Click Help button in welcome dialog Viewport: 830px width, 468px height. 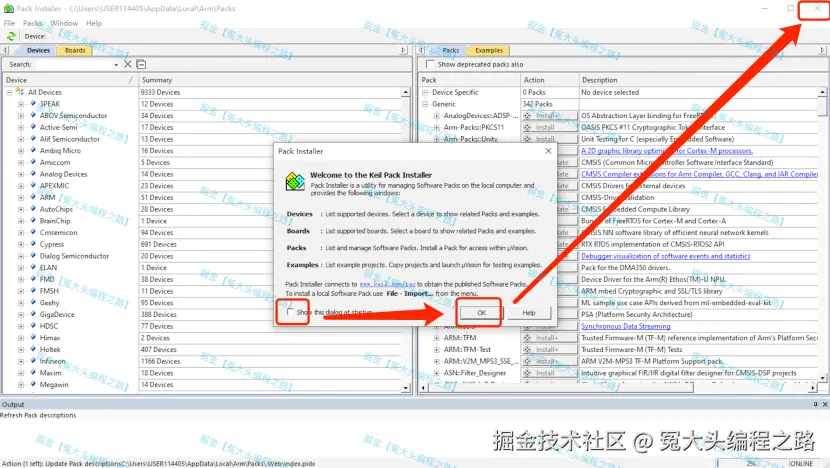(x=529, y=313)
